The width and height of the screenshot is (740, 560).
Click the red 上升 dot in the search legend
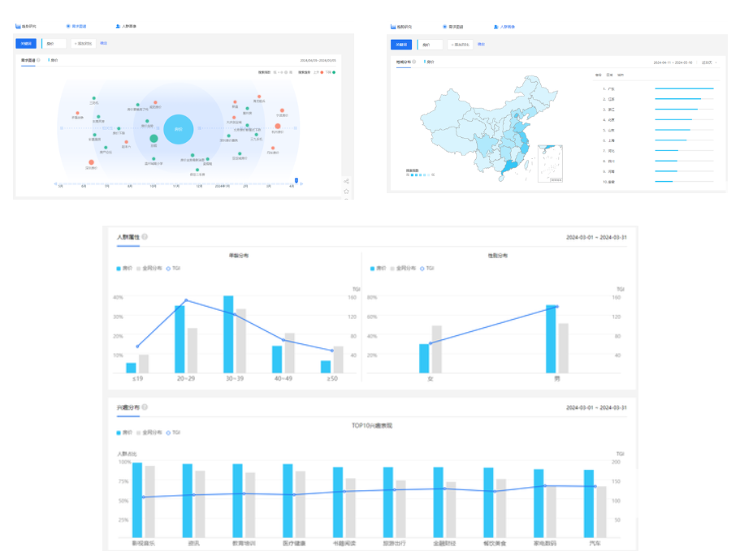[322, 72]
